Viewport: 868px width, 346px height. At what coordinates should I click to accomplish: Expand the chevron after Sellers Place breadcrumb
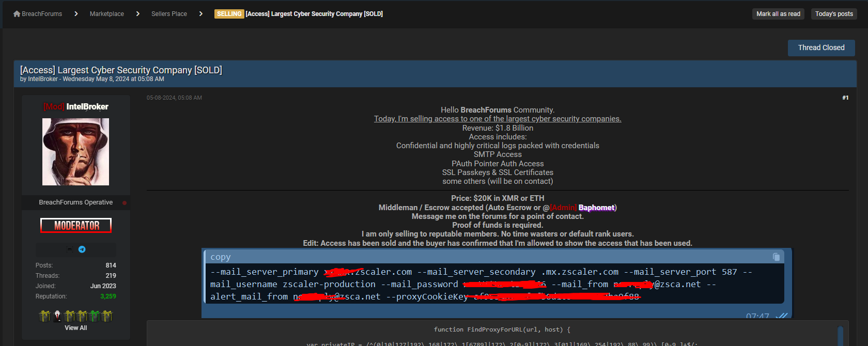point(201,14)
